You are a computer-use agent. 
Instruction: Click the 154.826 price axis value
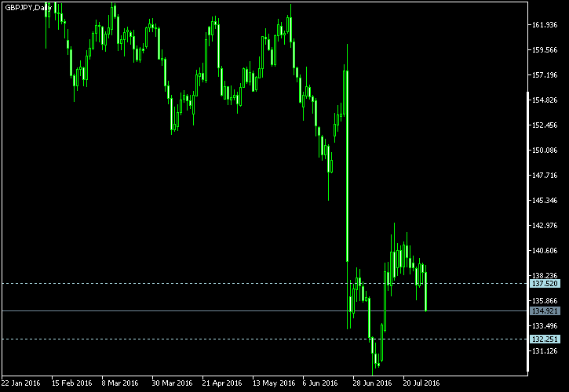545,100
